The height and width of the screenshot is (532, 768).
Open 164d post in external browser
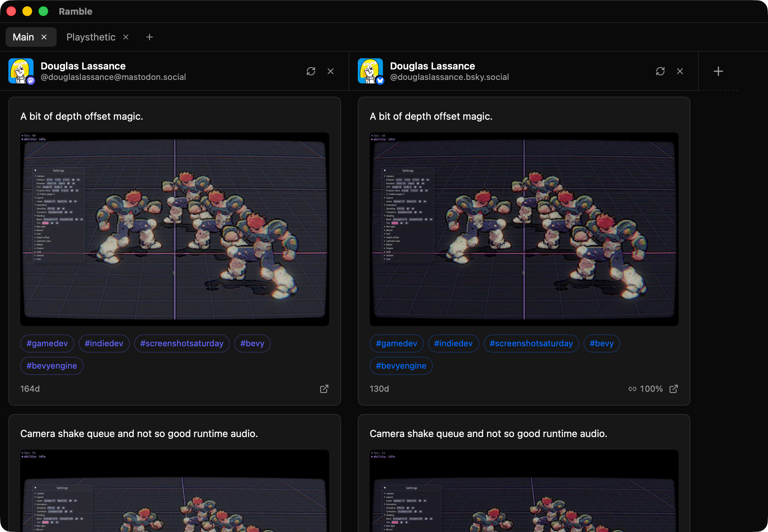coord(324,389)
